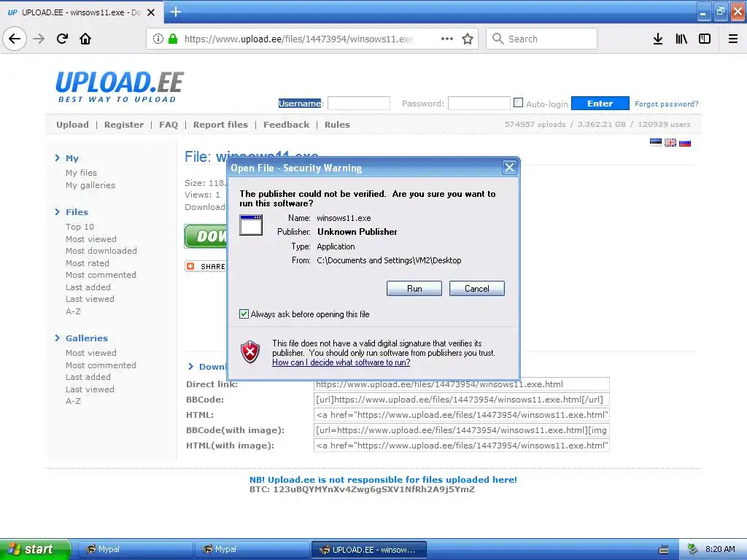Open Last added under Files
Image resolution: width=747 pixels, height=560 pixels.
coord(88,287)
